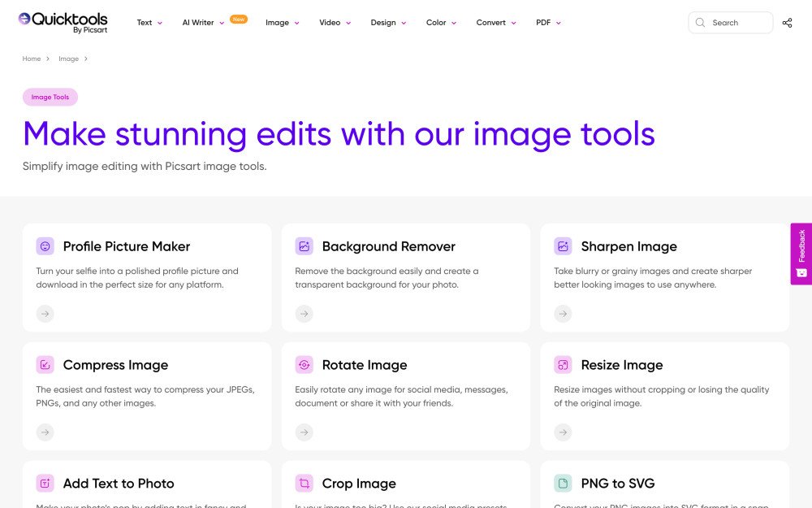Open the AI Writer dropdown

pyautogui.click(x=203, y=23)
